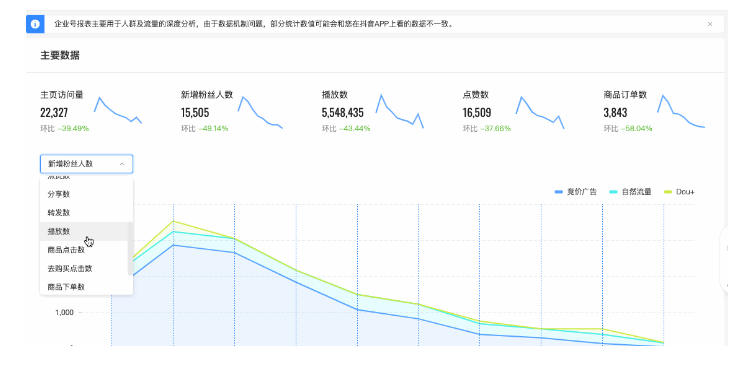Click the 主页访问量 card label
The width and height of the screenshot is (747, 378).
tap(62, 95)
